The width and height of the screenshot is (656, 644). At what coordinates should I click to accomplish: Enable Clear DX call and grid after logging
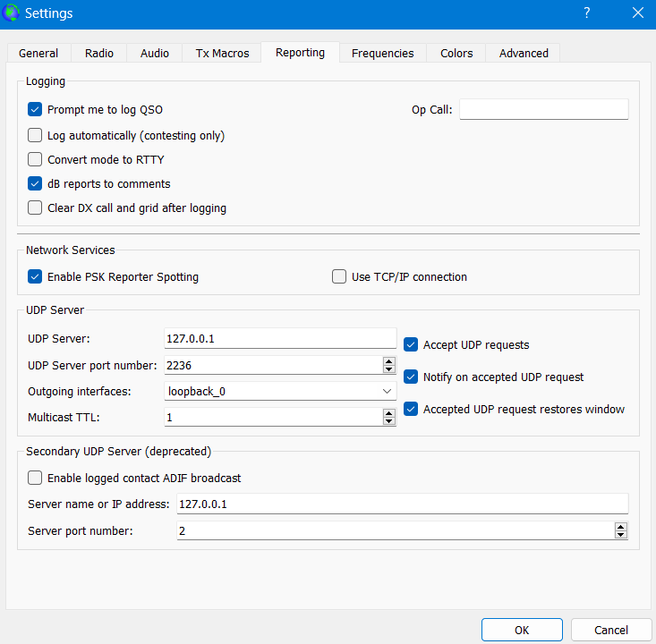(35, 208)
